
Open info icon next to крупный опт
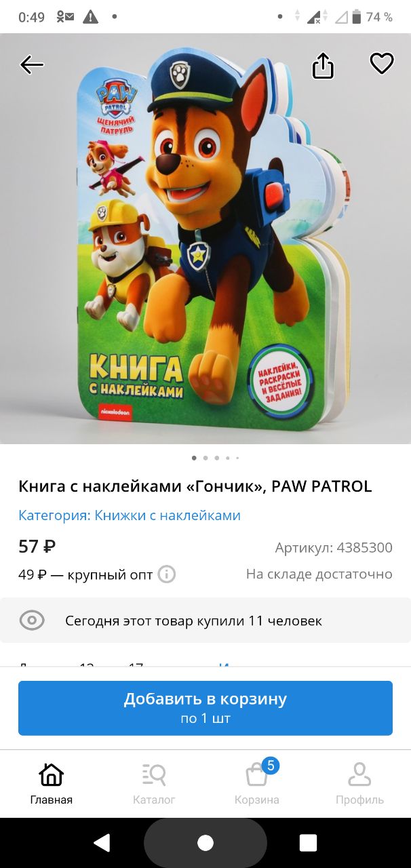click(167, 574)
